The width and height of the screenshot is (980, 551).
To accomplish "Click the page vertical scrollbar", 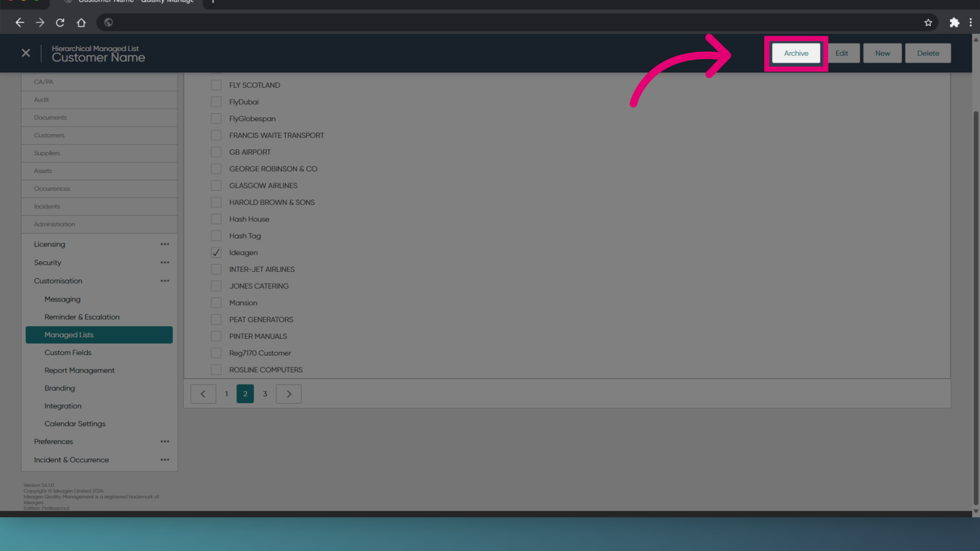I will (x=976, y=308).
